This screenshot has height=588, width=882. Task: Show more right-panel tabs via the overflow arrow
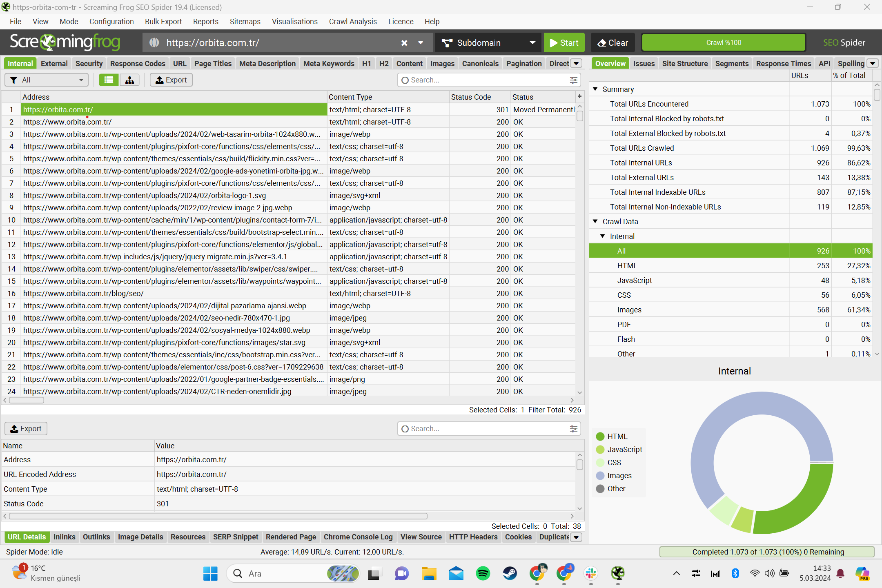(873, 63)
